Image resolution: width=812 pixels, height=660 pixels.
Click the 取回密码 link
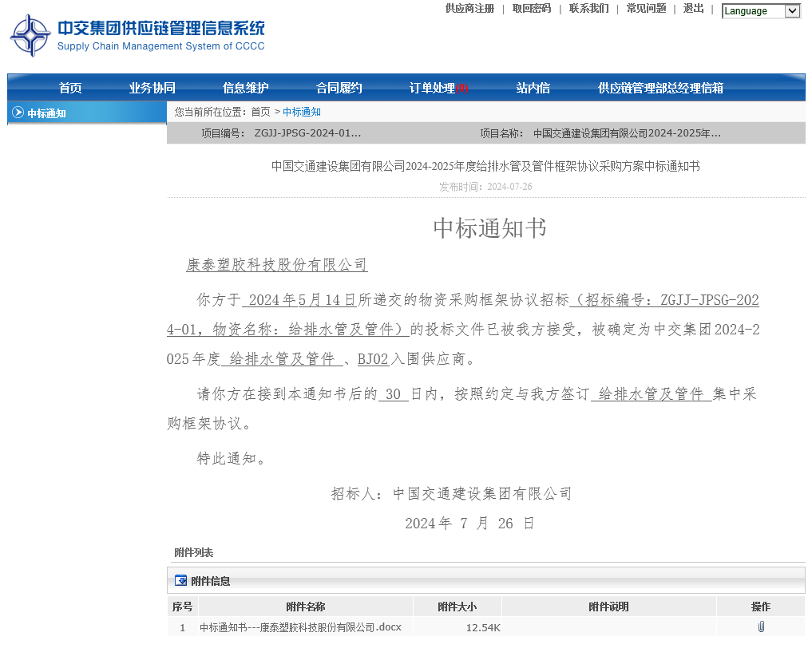pyautogui.click(x=531, y=9)
